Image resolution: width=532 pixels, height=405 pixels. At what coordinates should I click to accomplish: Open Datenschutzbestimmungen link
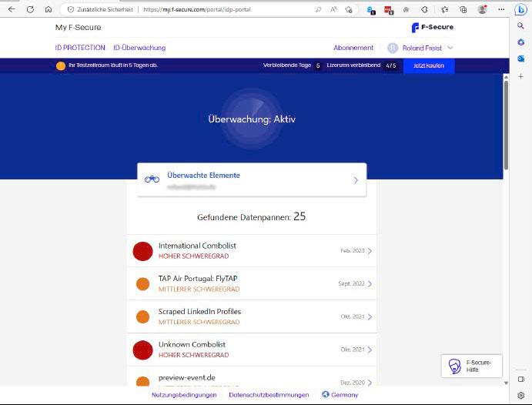pyautogui.click(x=269, y=395)
